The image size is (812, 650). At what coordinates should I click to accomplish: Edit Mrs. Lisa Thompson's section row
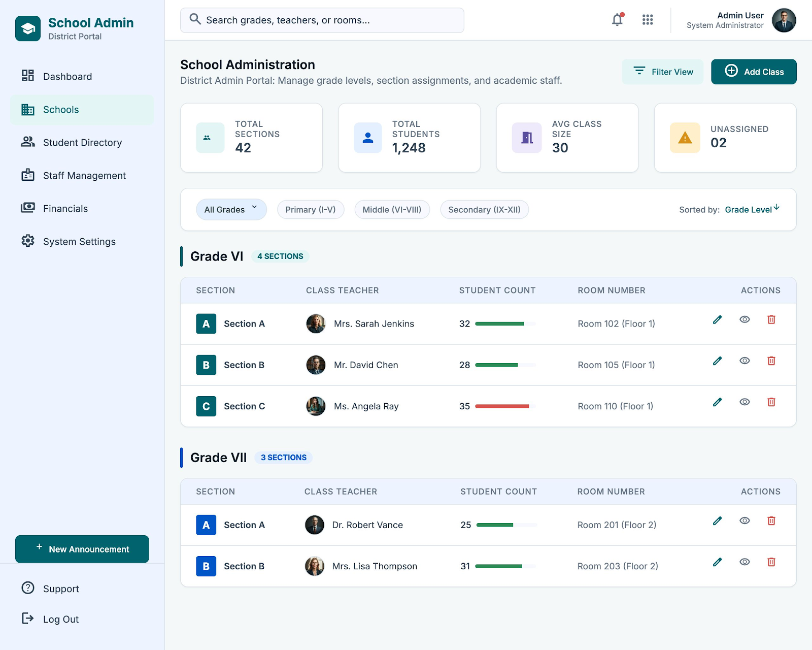[717, 562]
